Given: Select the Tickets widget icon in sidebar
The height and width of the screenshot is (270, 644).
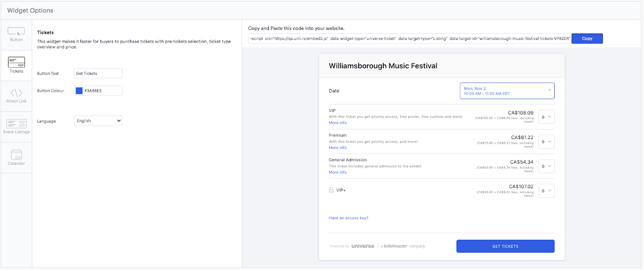Looking at the screenshot, I should pos(16,65).
